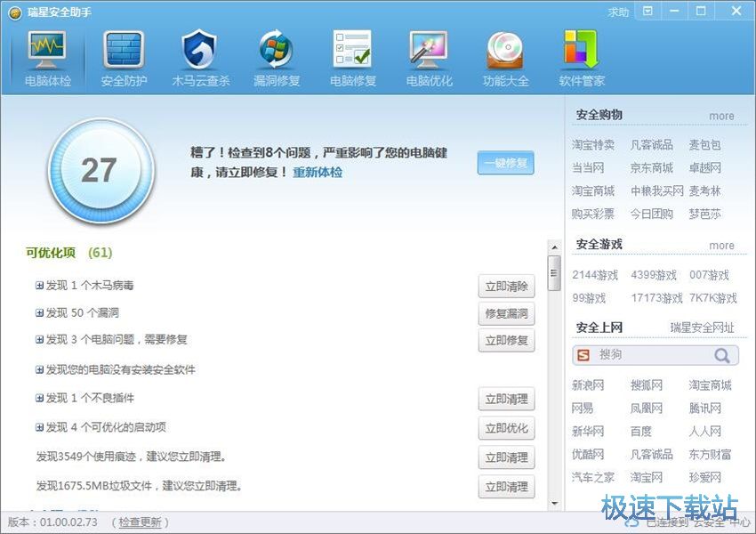Click 立即清理 for 使用痕迹 row

(x=506, y=457)
